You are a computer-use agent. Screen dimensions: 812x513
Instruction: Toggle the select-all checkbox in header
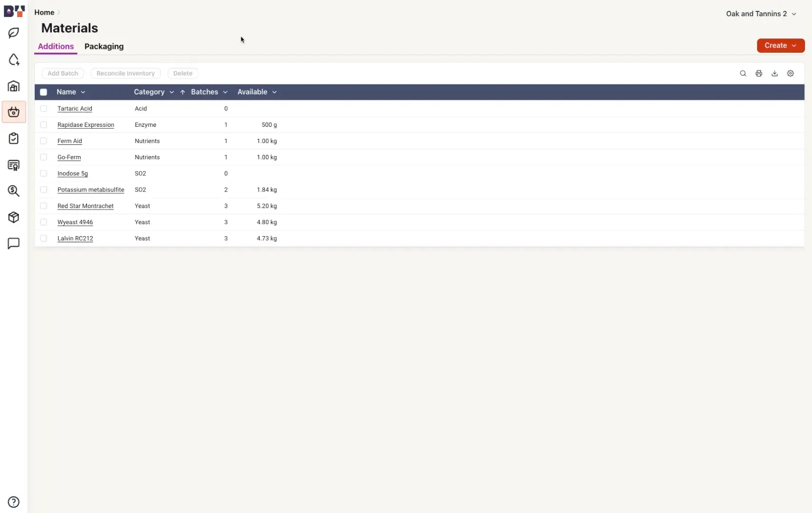pos(44,92)
